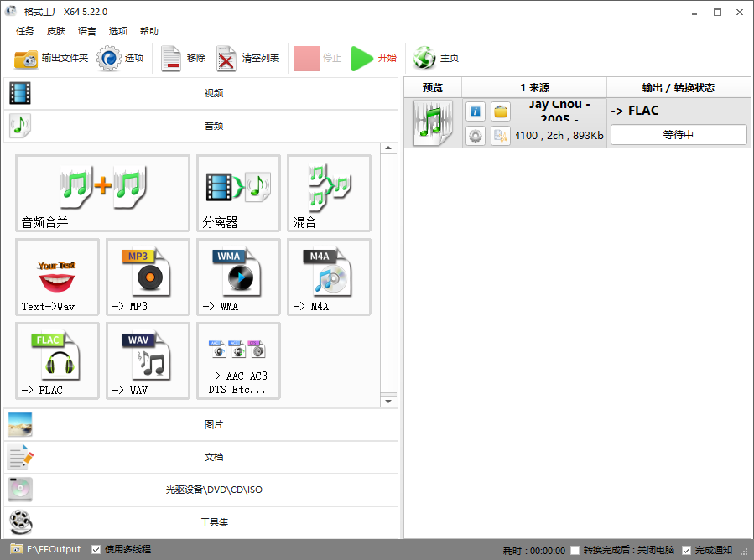Image resolution: width=754 pixels, height=560 pixels.
Task: Select the FLAC converter
Action: point(56,360)
